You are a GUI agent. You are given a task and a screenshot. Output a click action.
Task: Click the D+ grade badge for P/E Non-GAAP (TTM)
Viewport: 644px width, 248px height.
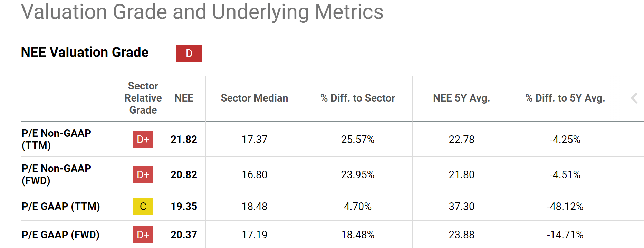click(x=143, y=139)
